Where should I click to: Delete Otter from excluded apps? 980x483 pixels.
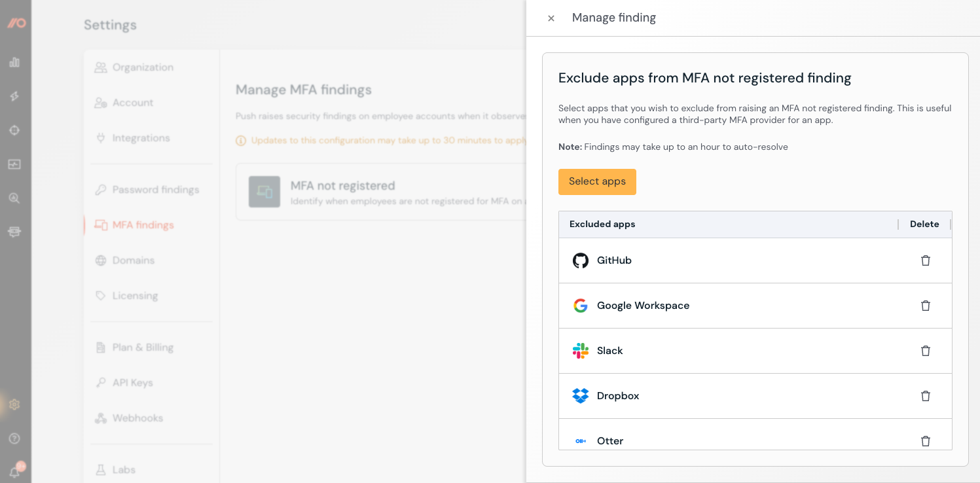coord(926,441)
